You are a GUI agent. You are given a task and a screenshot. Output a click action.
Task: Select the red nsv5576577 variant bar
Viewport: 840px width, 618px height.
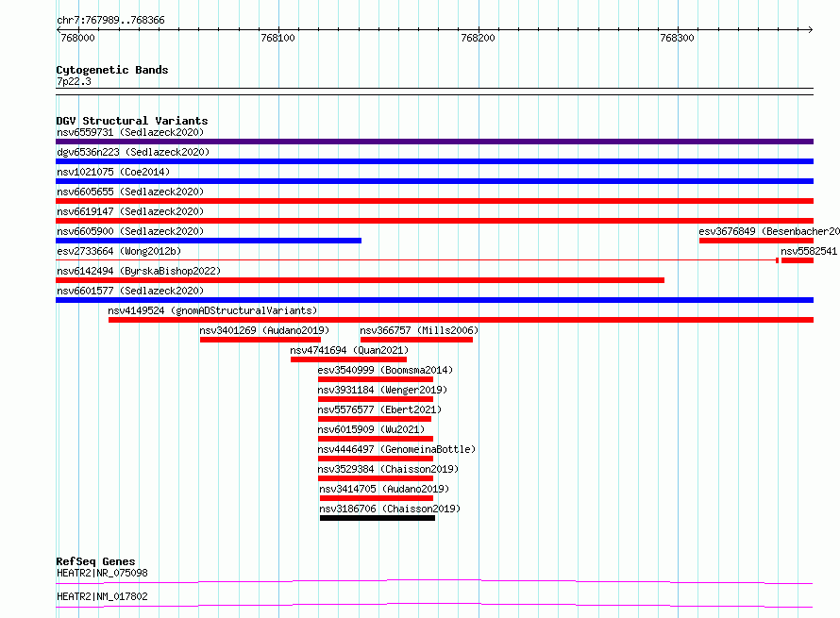(375, 419)
